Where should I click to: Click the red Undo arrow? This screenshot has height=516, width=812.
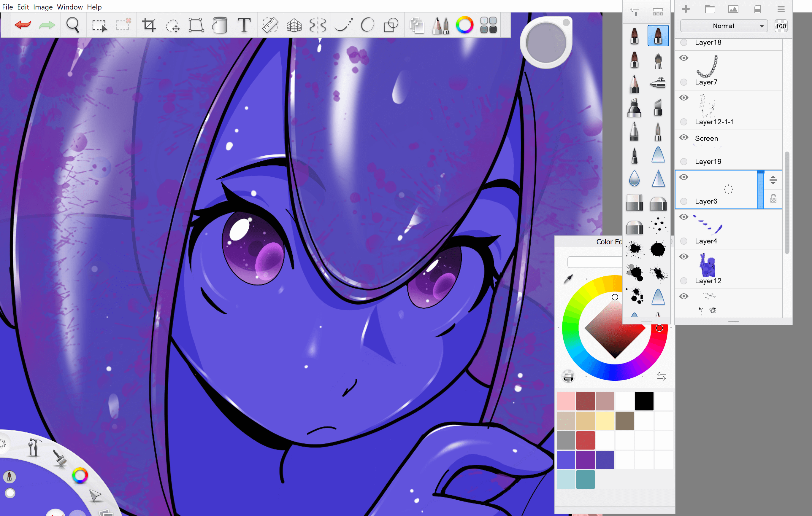tap(23, 25)
